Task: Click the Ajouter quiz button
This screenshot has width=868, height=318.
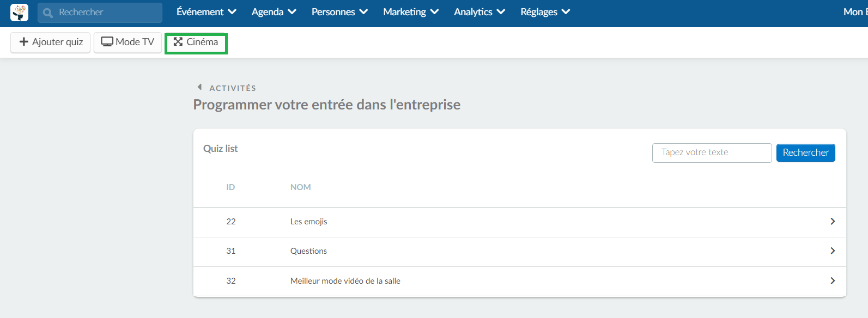Action: coord(51,42)
